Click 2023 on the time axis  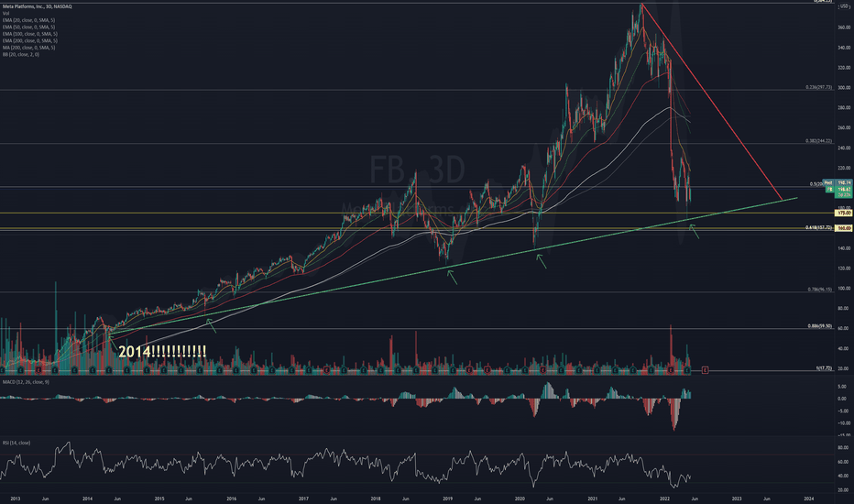(737, 499)
